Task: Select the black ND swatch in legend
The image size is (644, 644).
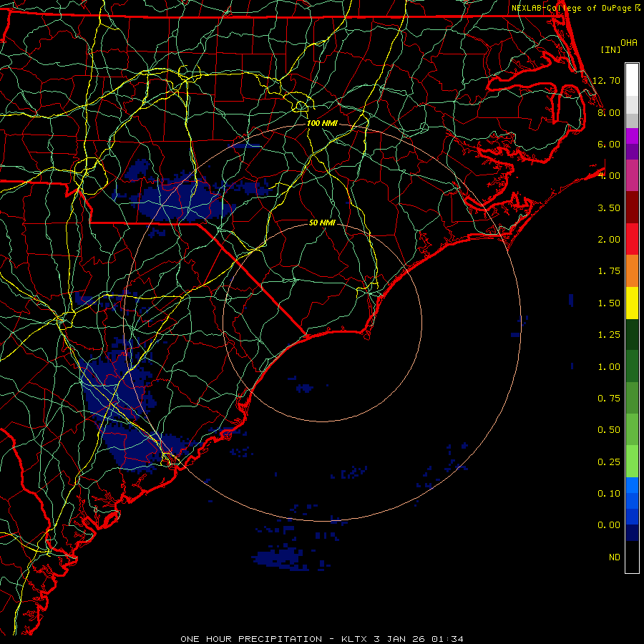Action: click(632, 557)
